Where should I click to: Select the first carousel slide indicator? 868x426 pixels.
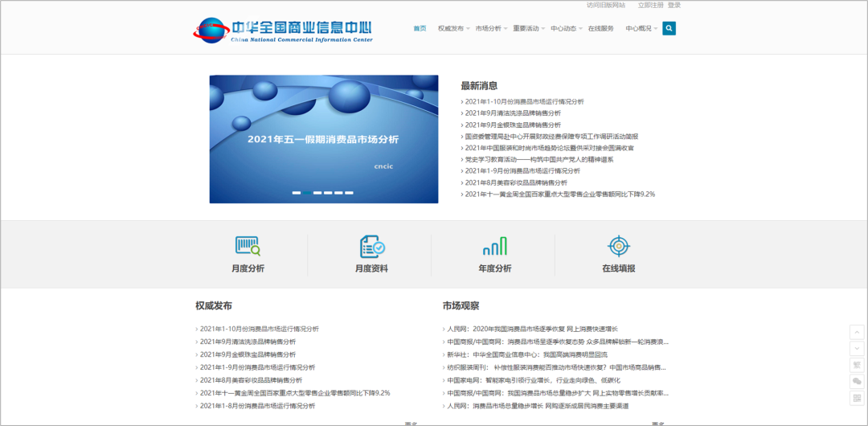[297, 193]
